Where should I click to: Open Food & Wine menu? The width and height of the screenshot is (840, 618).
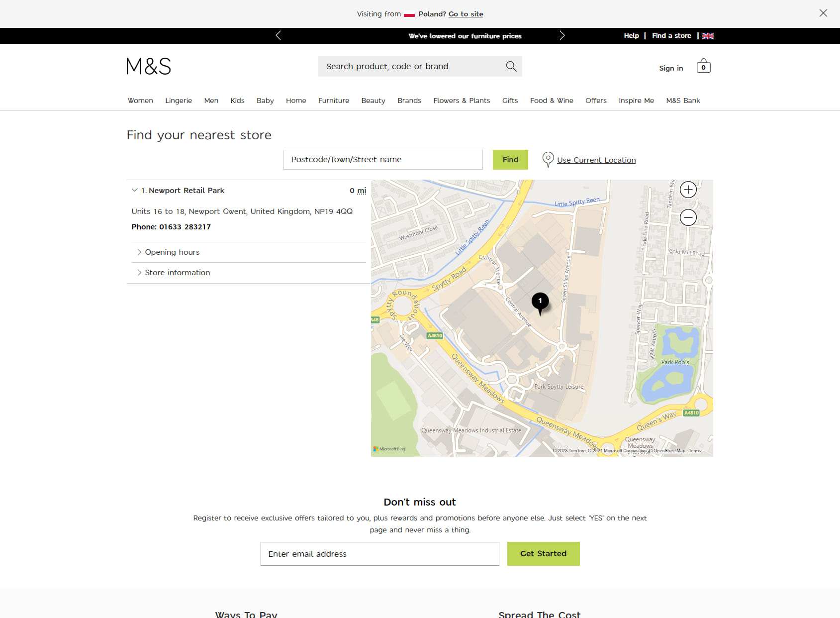552,101
